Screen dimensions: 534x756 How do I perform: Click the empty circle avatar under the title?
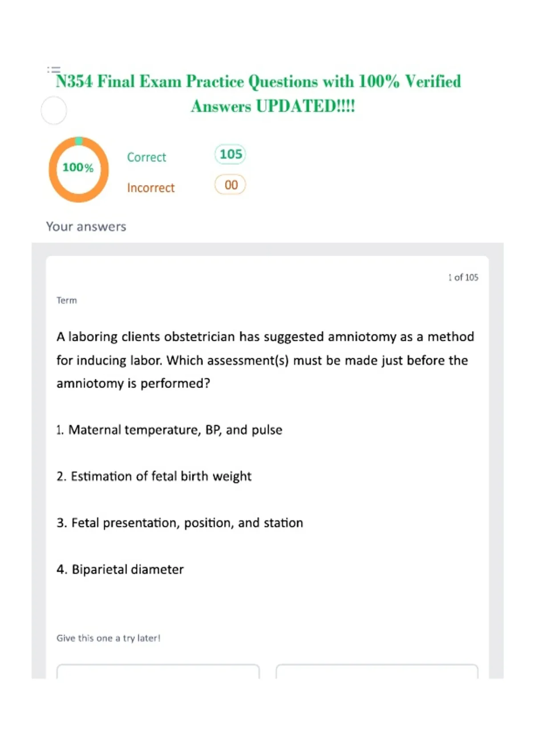pyautogui.click(x=54, y=110)
